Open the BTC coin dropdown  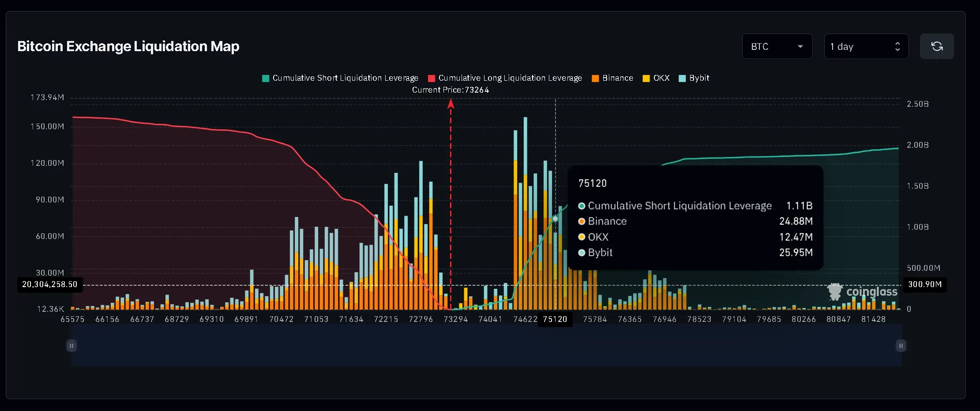pyautogui.click(x=777, y=46)
